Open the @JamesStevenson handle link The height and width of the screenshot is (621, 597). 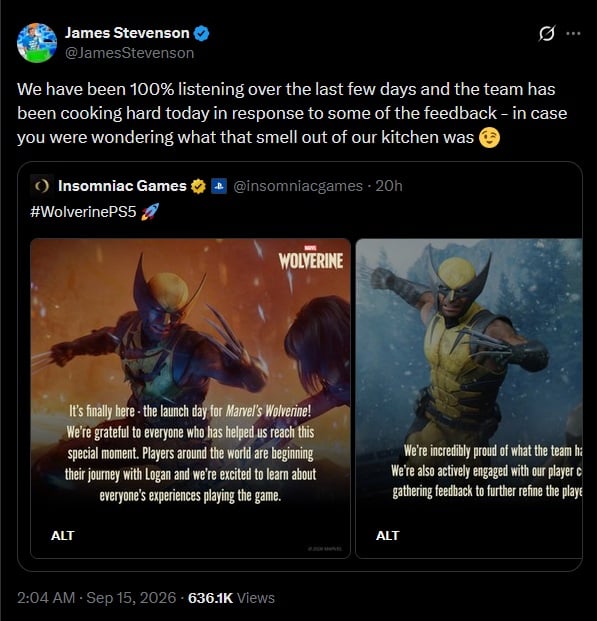point(129,53)
